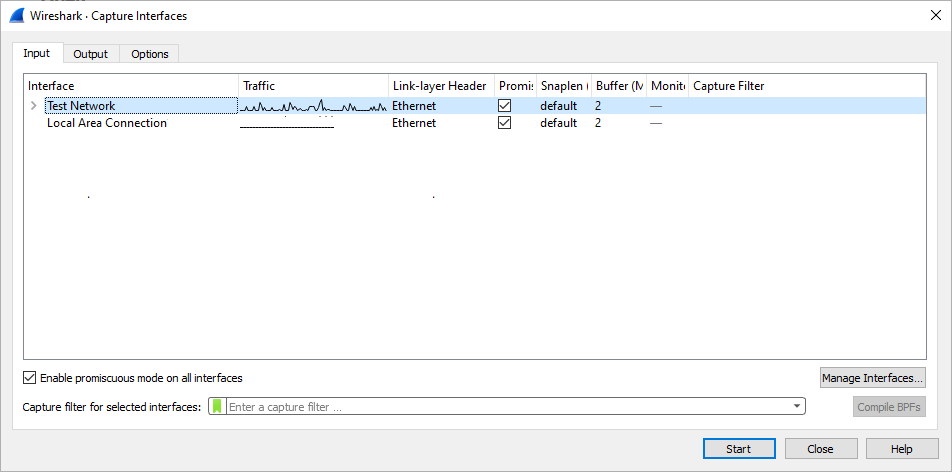The image size is (952, 472).
Task: Click the Monitor mode column header
Action: pos(668,86)
